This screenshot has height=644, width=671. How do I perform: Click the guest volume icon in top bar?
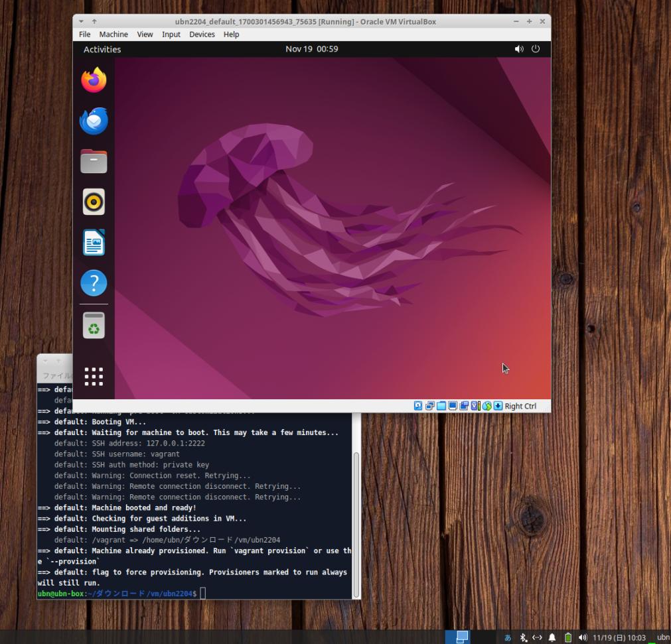click(519, 49)
